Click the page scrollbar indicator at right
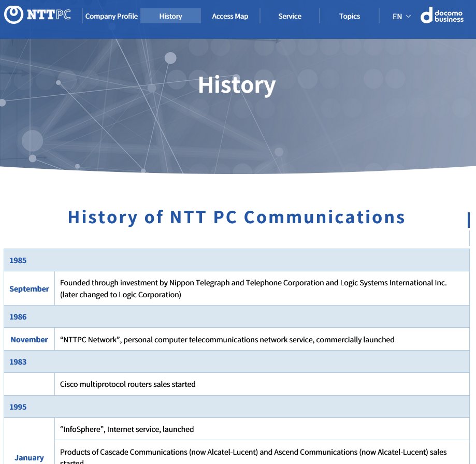The height and width of the screenshot is (464, 476). tap(469, 220)
